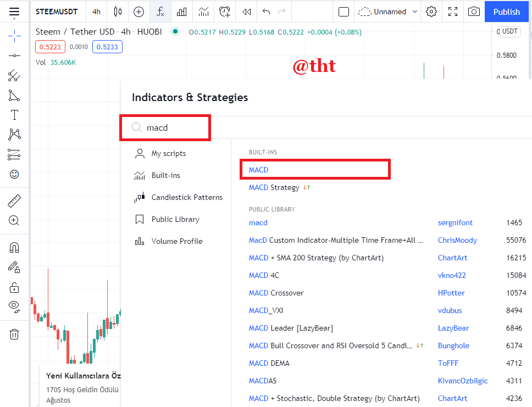The width and height of the screenshot is (532, 407).
Task: Click the bar replay rewind icon
Action: [247, 12]
